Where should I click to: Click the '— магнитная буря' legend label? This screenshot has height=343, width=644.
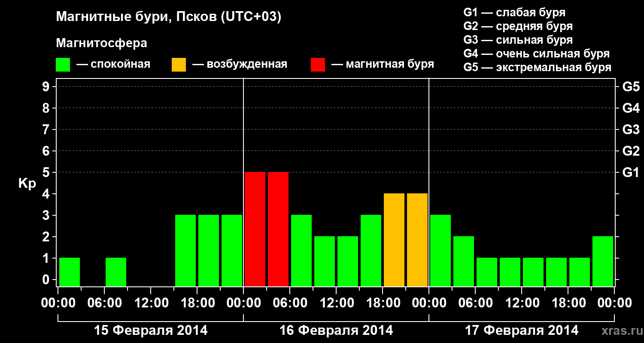(x=383, y=65)
